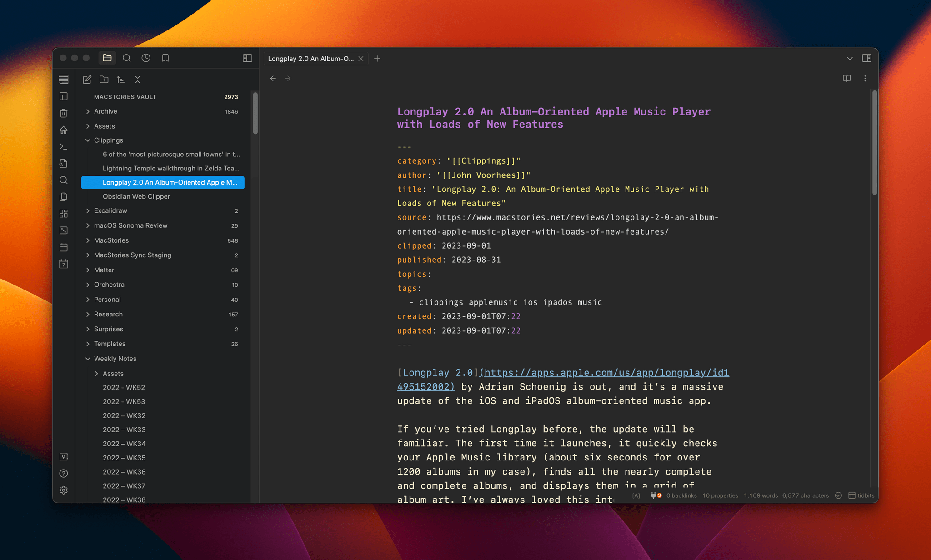This screenshot has height=560, width=931.
Task: Collapse the left sidebar with panel icon
Action: [247, 58]
